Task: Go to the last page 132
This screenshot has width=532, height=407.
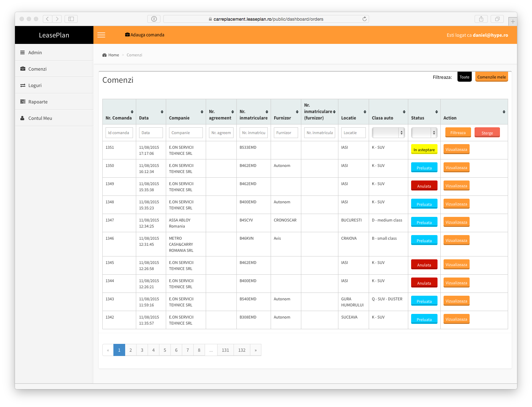Action: (242, 350)
